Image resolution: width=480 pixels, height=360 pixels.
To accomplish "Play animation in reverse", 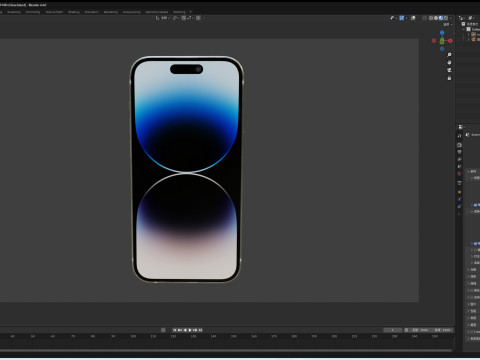I will (x=185, y=330).
